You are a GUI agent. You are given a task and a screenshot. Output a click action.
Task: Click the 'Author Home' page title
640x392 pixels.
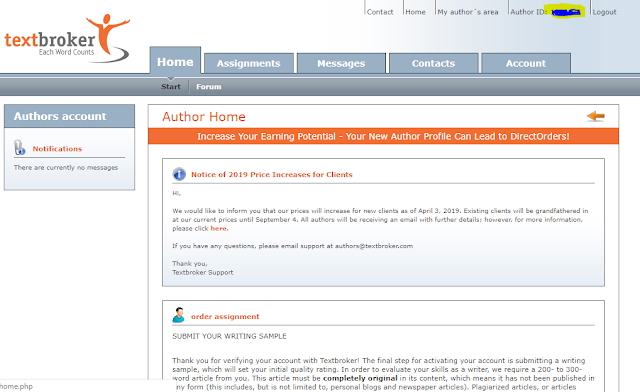pyautogui.click(x=204, y=117)
